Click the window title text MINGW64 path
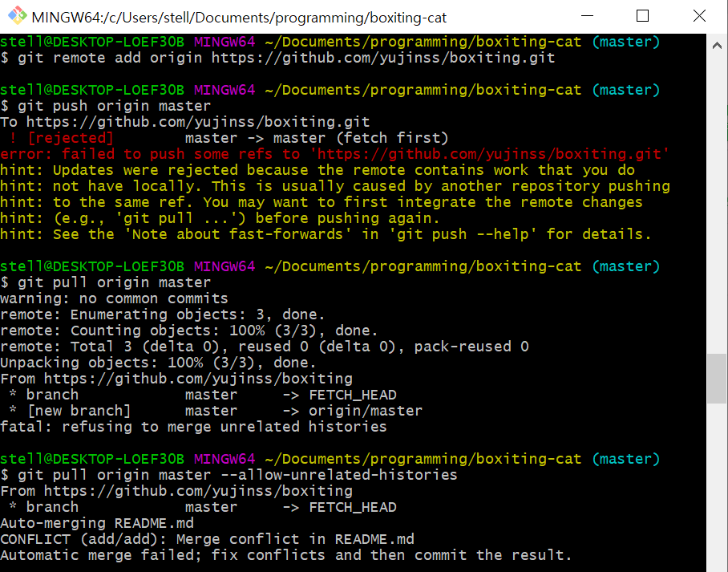This screenshot has height=572, width=728. 239,18
